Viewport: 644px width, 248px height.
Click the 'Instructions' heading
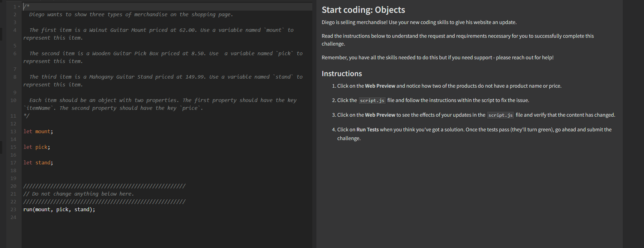342,74
